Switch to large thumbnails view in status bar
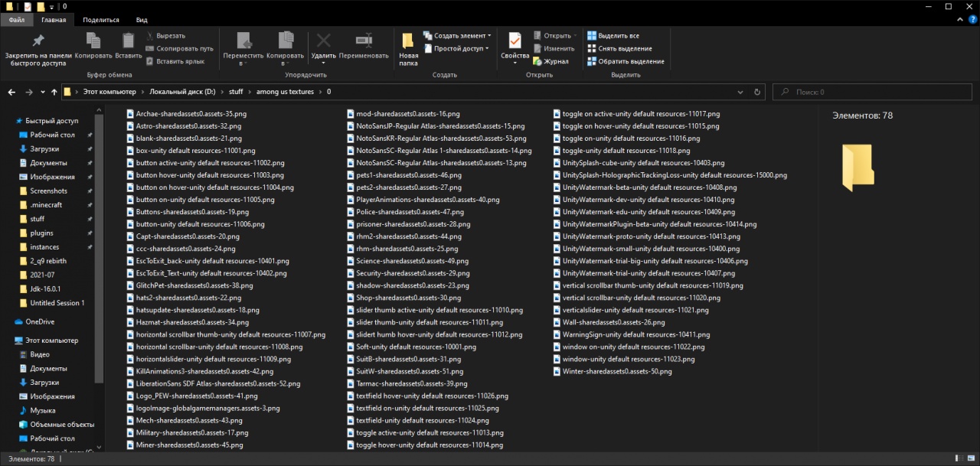Screen dimensions: 980x466 972,459
